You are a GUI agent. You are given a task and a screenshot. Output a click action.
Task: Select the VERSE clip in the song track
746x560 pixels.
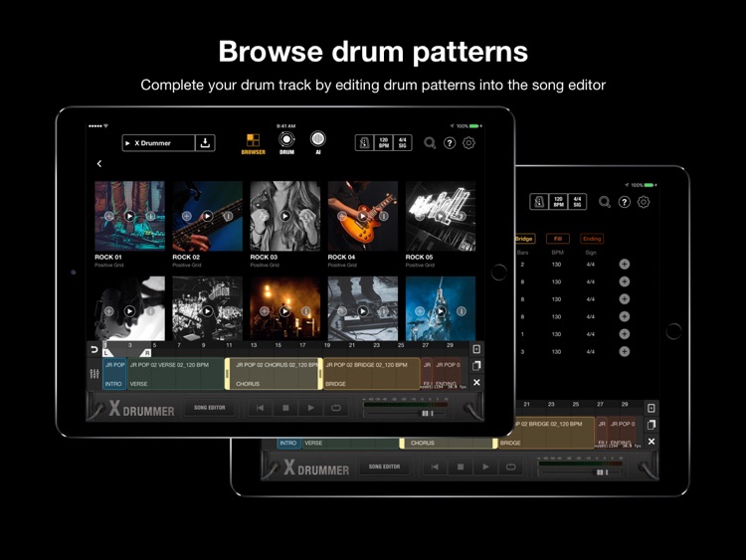click(x=175, y=374)
